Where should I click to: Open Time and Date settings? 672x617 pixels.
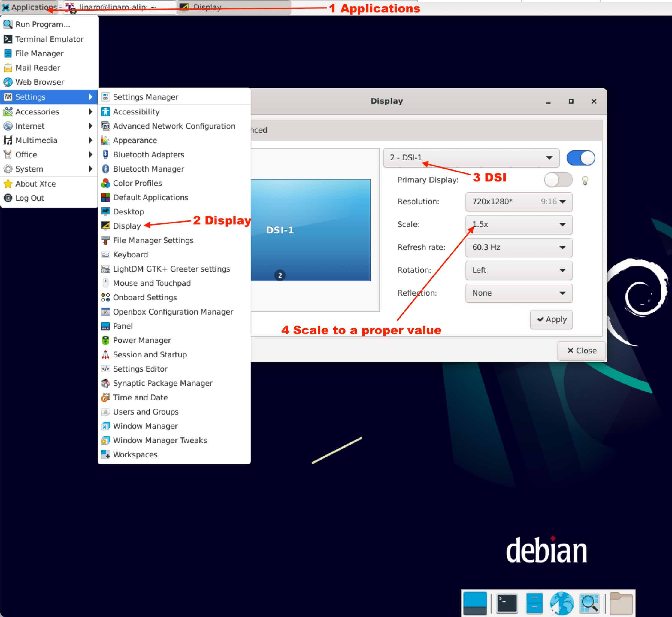click(x=174, y=398)
